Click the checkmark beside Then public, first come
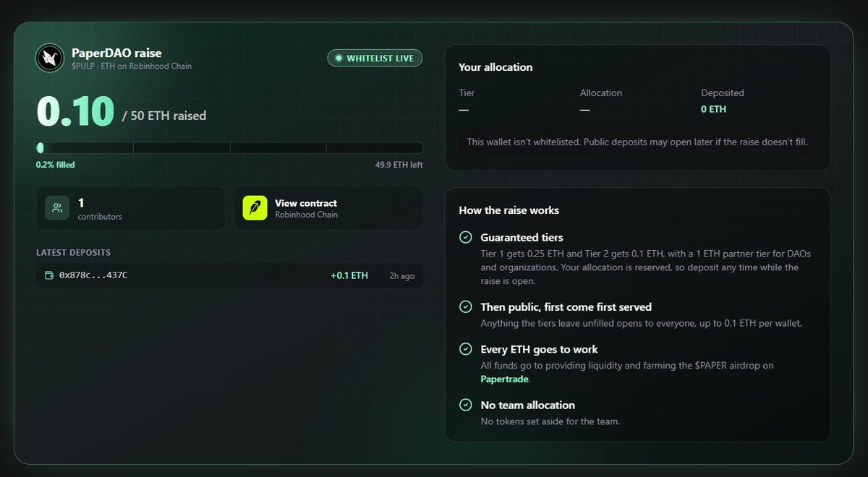Viewport: 868px width, 477px height. coord(466,306)
